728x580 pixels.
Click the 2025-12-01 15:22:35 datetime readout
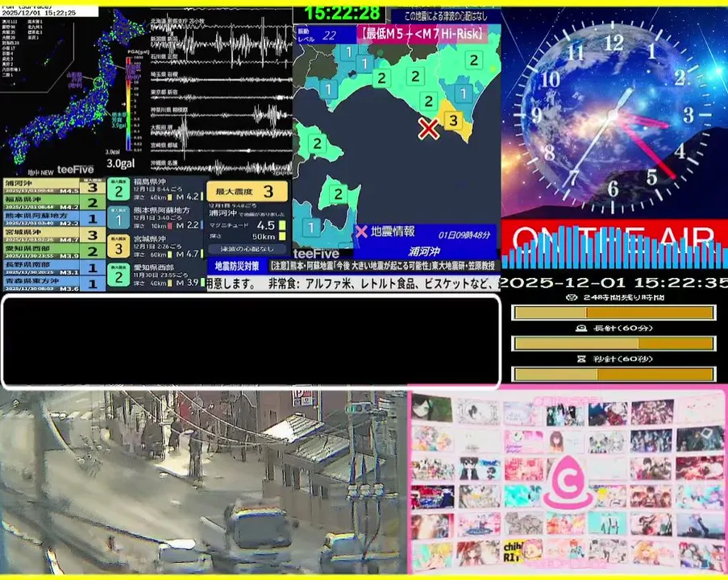click(614, 283)
